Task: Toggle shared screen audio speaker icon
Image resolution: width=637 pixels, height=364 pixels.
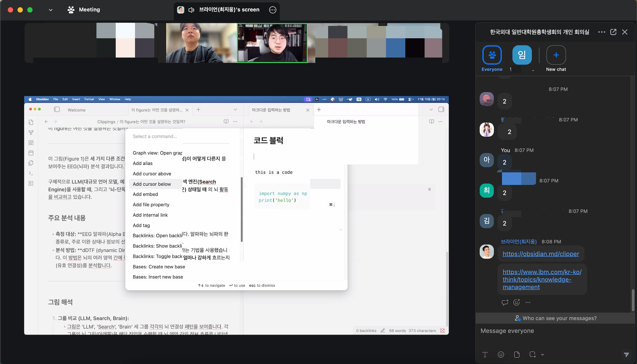Action: click(x=191, y=10)
